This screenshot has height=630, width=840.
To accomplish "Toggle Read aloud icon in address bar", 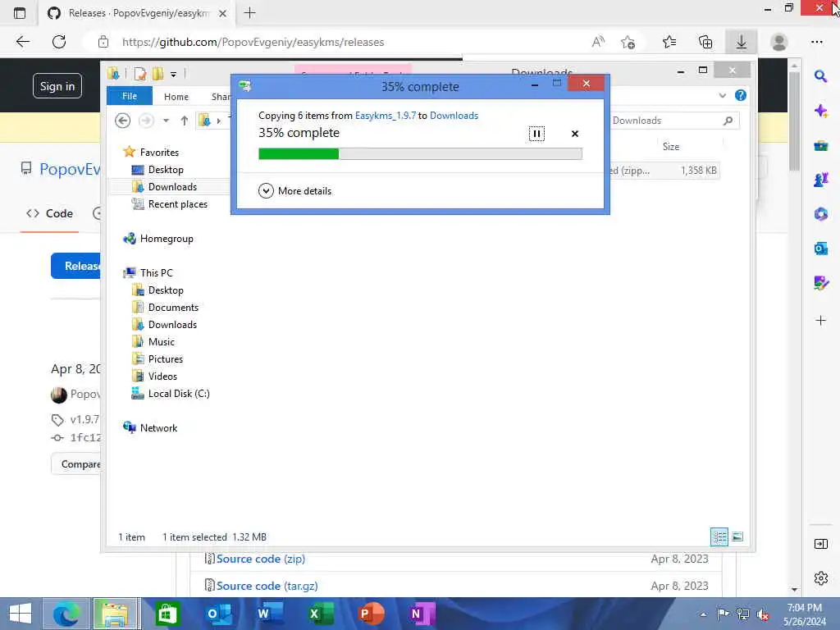I will tap(598, 42).
